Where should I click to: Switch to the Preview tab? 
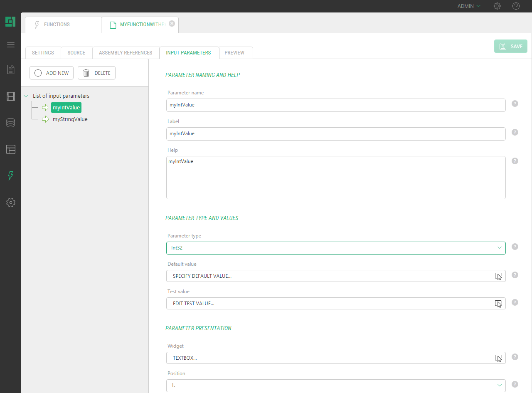point(234,53)
